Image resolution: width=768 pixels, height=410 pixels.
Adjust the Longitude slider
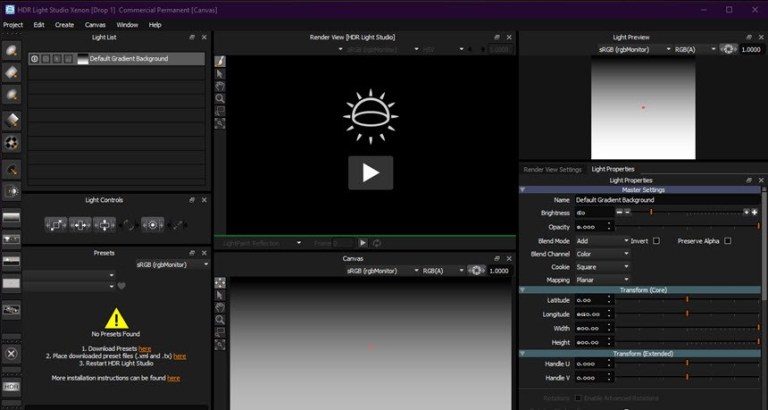(x=688, y=314)
